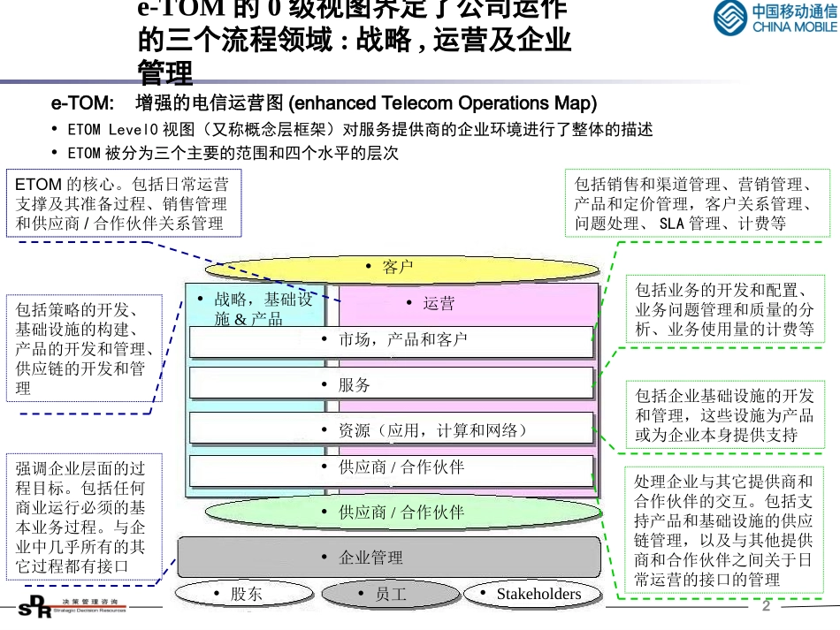Screen dimensions: 840x630
Task: Click the 增强的电信运营图 subtitle line
Action: (325, 102)
